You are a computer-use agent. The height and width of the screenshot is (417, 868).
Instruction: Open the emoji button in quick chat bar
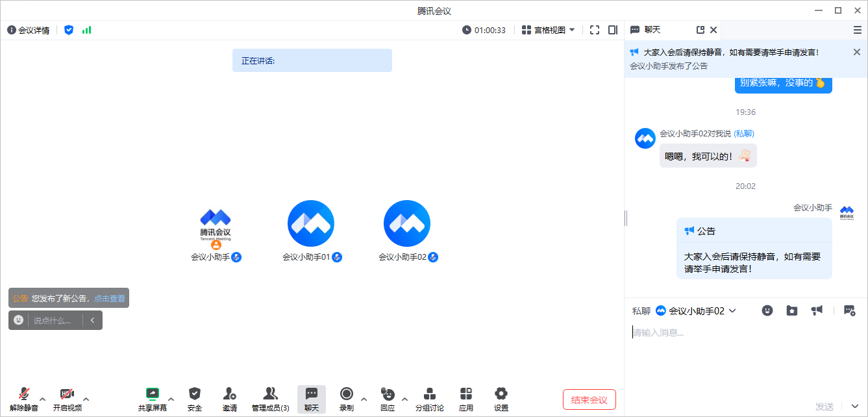(18, 320)
